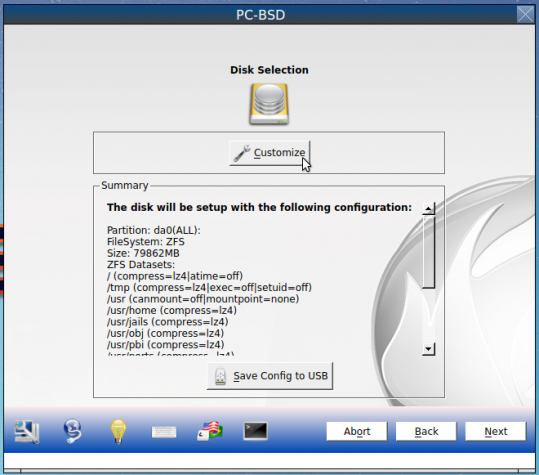The image size is (539, 475).
Task: Click the "/ (compress=lz4|atime=off)" line
Action: [x=175, y=276]
